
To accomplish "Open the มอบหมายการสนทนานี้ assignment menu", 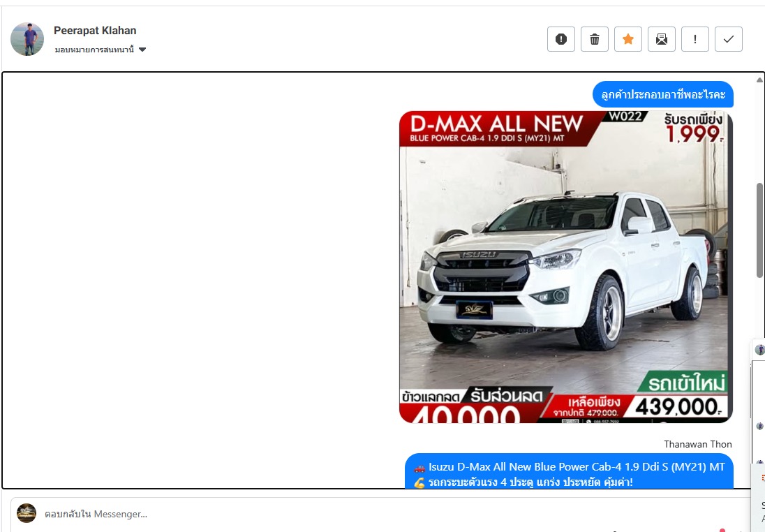I will pos(95,50).
